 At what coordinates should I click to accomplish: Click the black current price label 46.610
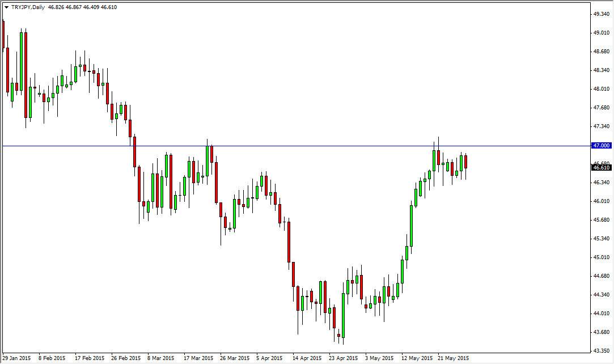[x=602, y=167]
